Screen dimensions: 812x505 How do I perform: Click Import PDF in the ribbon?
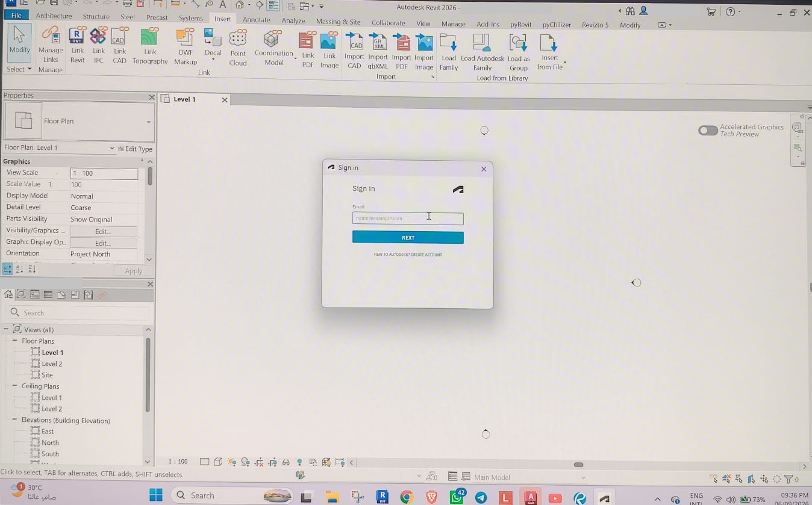point(401,51)
